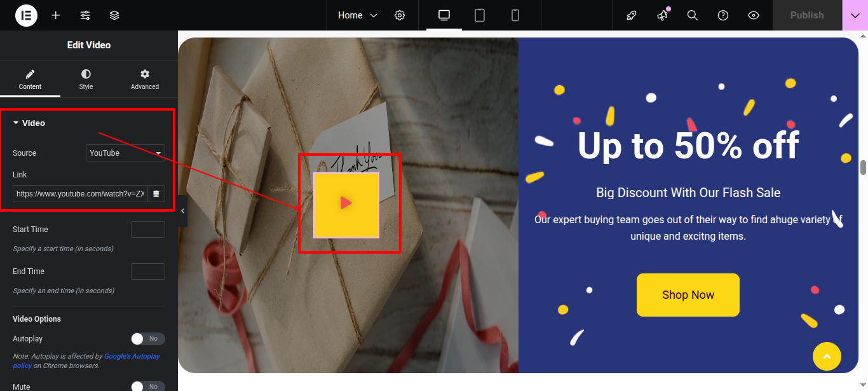Toggle the Mute switch
The image size is (868, 391).
tap(148, 387)
